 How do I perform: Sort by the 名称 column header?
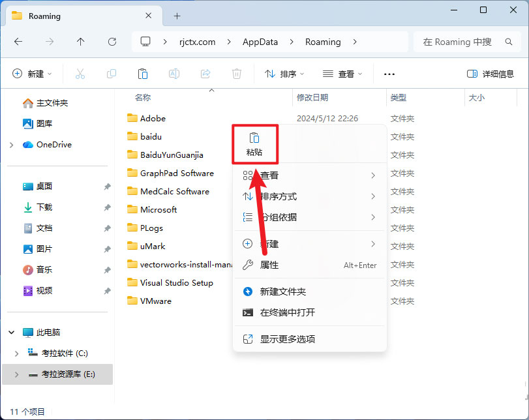143,97
